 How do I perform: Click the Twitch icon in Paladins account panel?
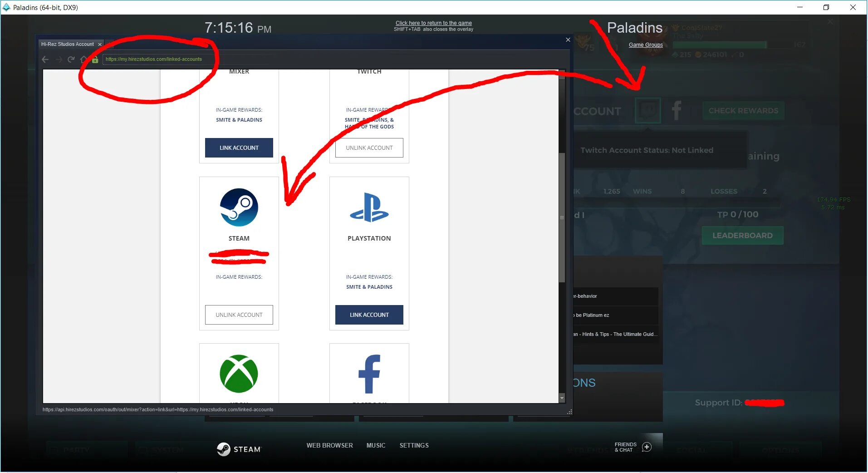648,110
